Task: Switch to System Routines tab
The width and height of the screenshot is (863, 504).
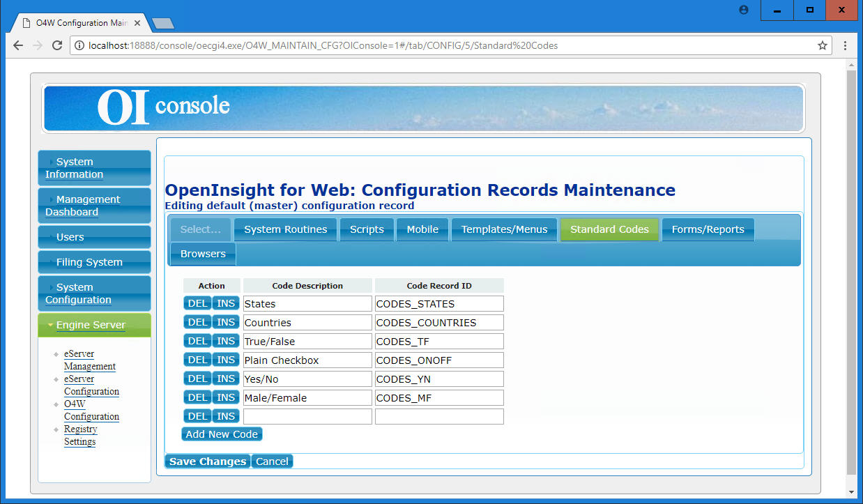Action: point(286,229)
